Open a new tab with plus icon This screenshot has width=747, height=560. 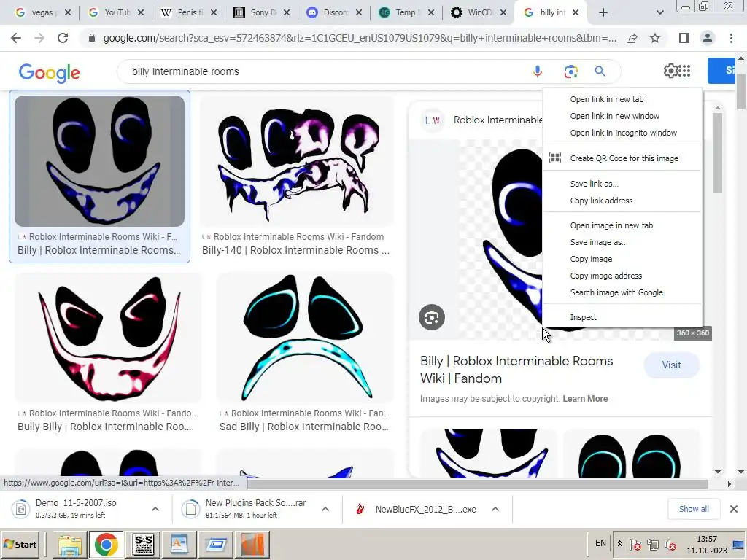tap(603, 13)
